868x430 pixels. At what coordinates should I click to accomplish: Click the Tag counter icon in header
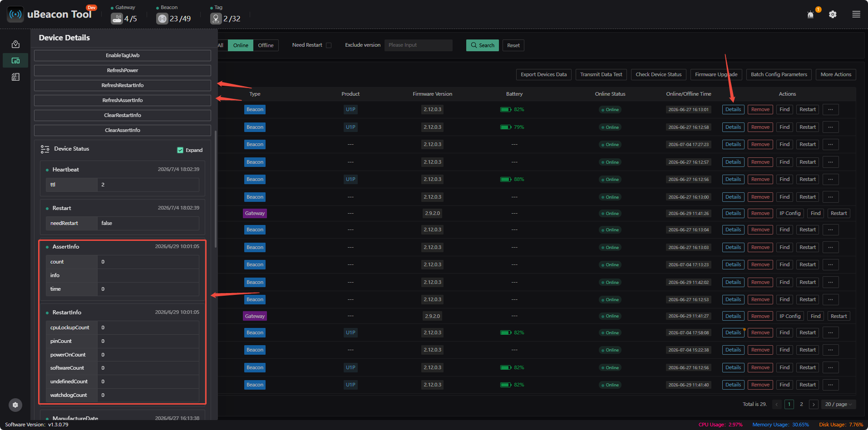pyautogui.click(x=216, y=19)
